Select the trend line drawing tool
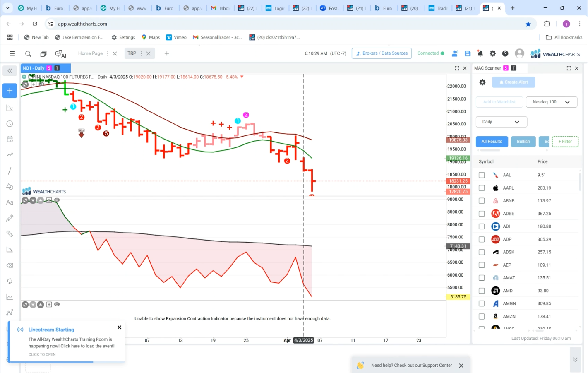 pyautogui.click(x=10, y=171)
